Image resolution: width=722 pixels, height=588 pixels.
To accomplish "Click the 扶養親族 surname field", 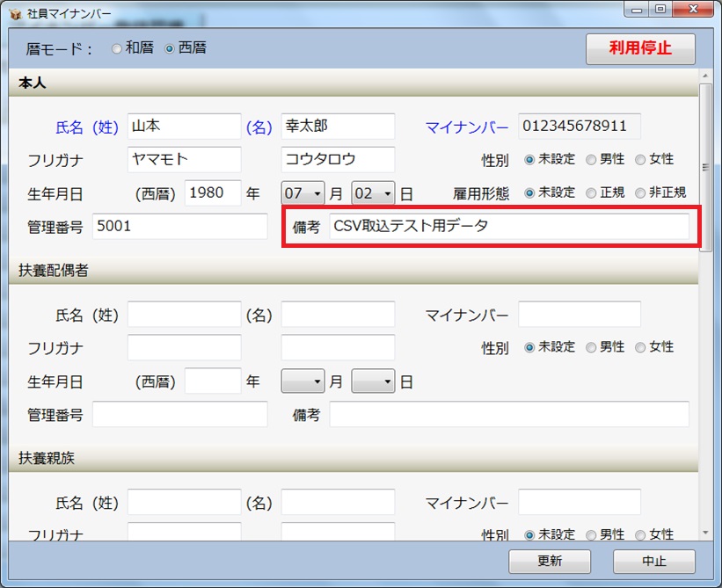I will click(x=184, y=502).
